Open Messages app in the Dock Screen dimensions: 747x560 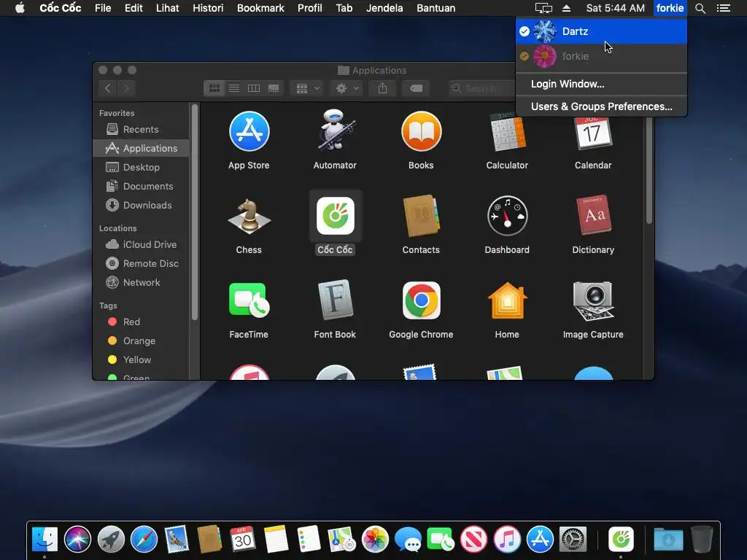tap(409, 540)
